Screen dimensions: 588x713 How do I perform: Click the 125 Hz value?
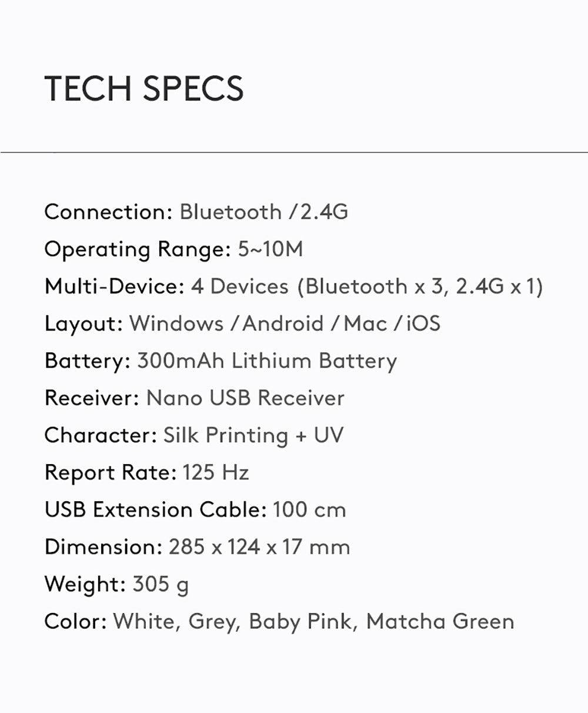coord(216,472)
